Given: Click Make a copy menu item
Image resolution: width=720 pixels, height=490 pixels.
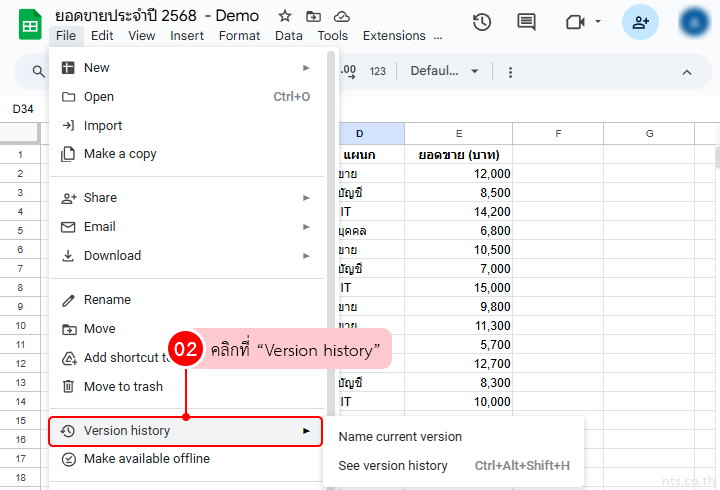Looking at the screenshot, I should click(x=120, y=154).
